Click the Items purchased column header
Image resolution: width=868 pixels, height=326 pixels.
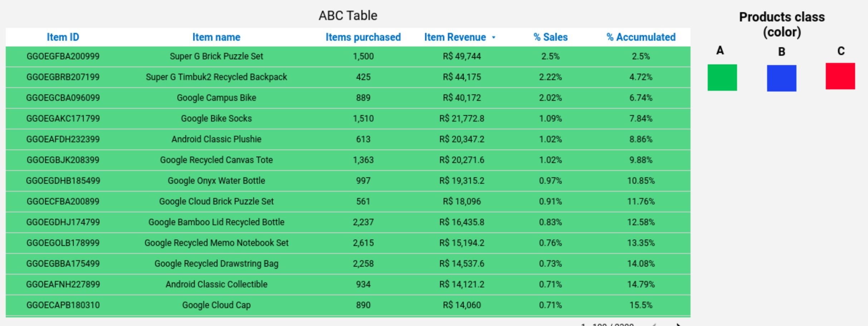pyautogui.click(x=363, y=37)
